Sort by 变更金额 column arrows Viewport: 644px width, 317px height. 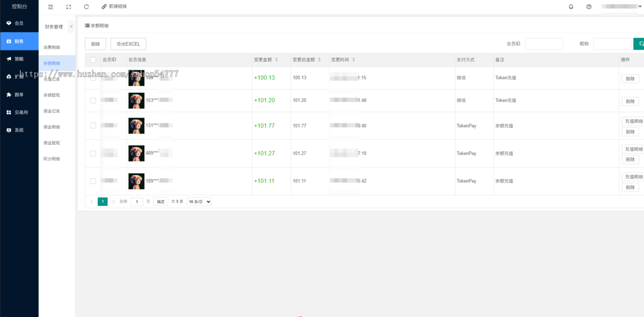tap(276, 60)
